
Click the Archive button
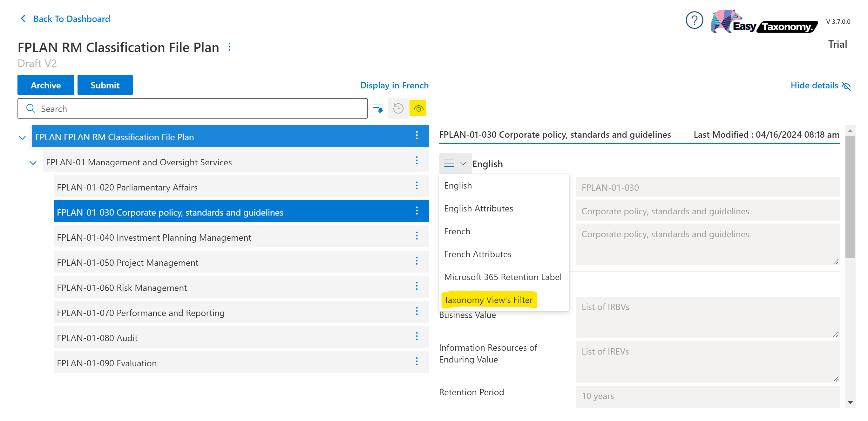tap(46, 85)
